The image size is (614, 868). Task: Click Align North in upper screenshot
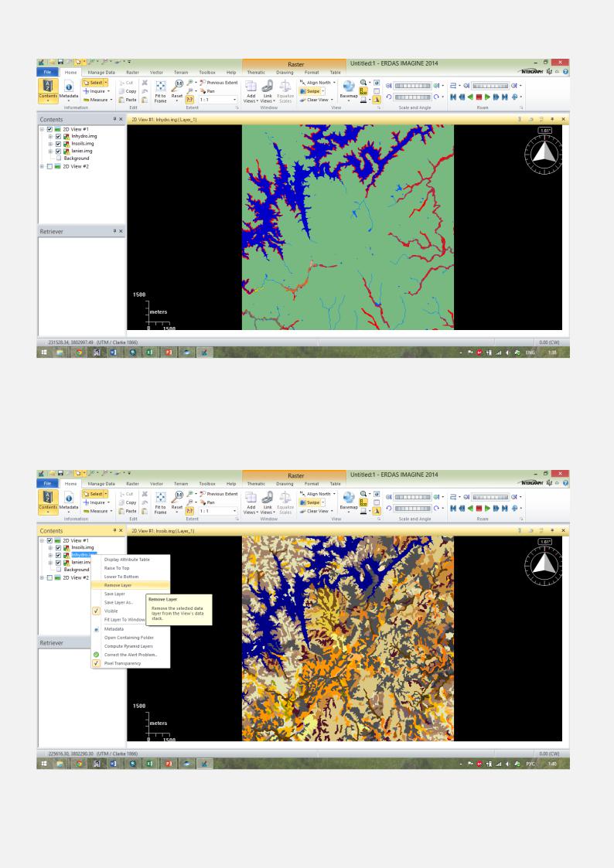(x=317, y=83)
